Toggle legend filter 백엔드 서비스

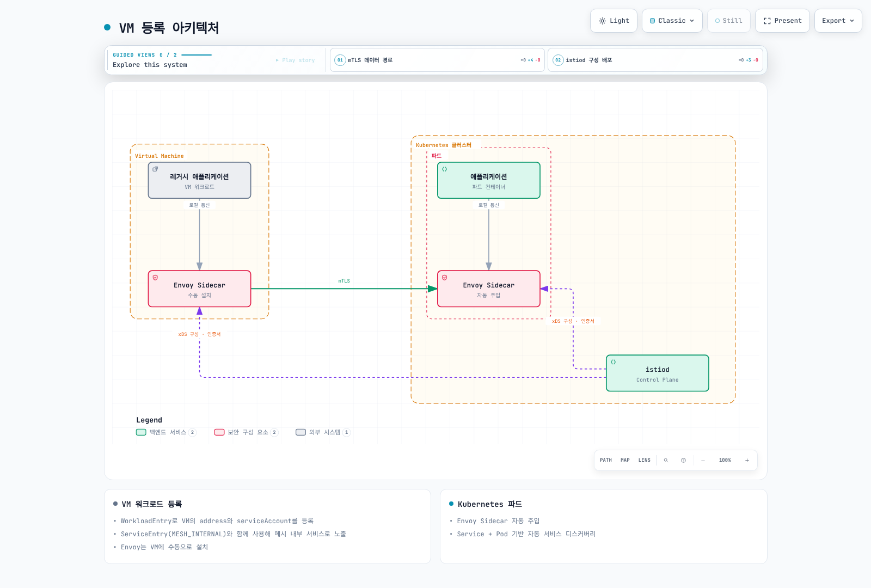point(166,432)
